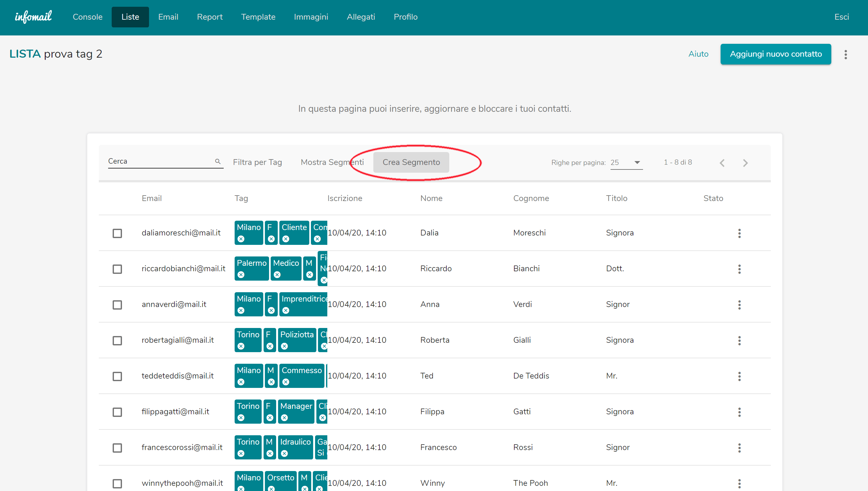Click the three-dot overflow menu top-right
The image size is (868, 491).
pos(846,54)
